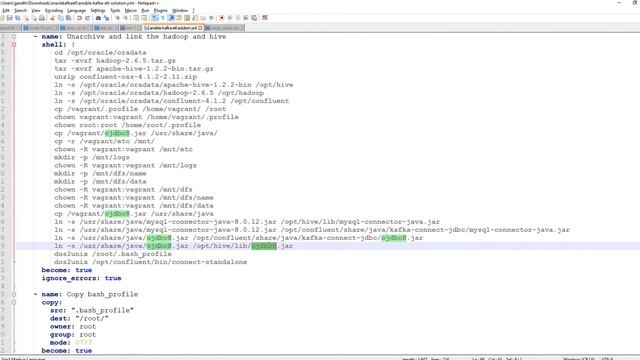Image resolution: width=640 pixels, height=360 pixels.
Task: Open the Tools menu
Action: [116, 11]
